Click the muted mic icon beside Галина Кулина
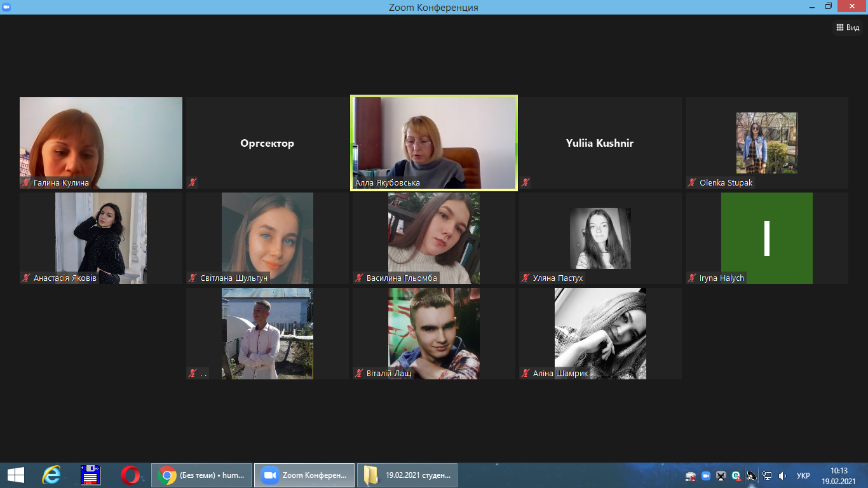868x488 pixels. 26,183
